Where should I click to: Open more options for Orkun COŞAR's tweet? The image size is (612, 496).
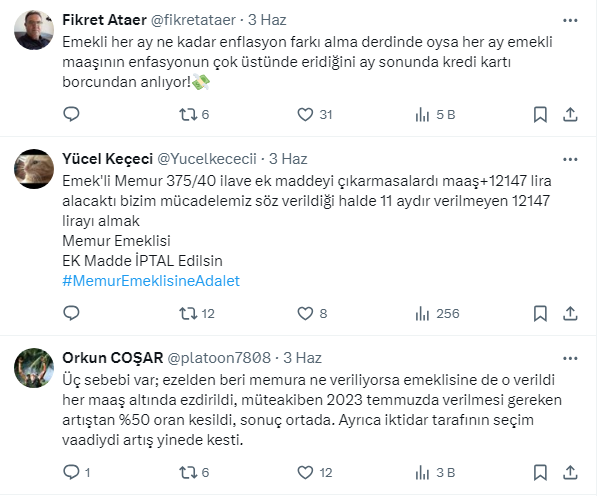[570, 357]
